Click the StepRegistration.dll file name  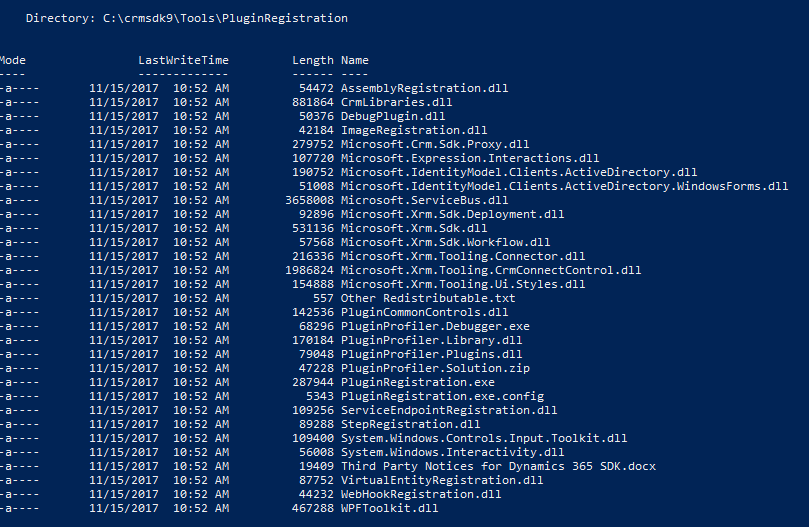pos(410,424)
